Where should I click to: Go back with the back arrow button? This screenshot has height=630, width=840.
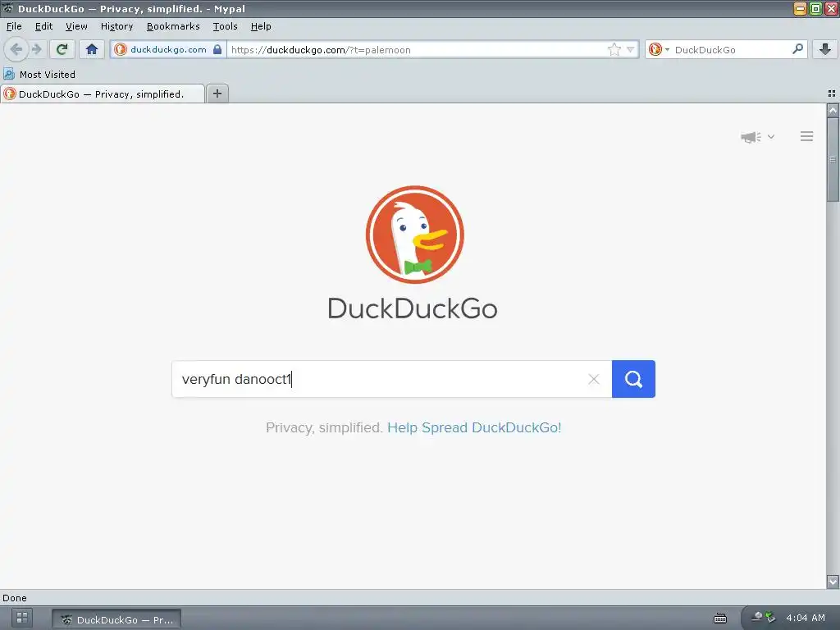[16, 50]
